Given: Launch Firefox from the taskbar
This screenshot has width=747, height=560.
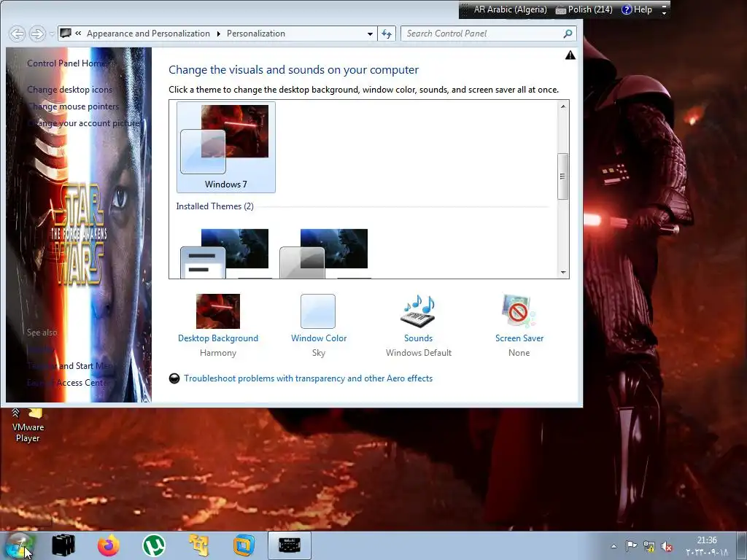Looking at the screenshot, I should coord(109,545).
